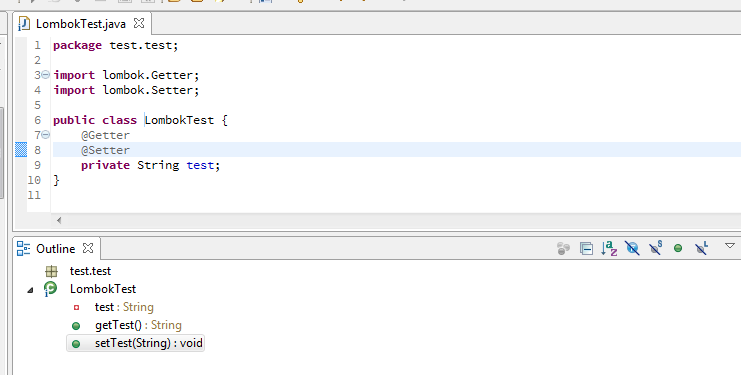Click the editor horizontal scrollbar left arrow
Screen dimensions: 741x375
[x=59, y=220]
